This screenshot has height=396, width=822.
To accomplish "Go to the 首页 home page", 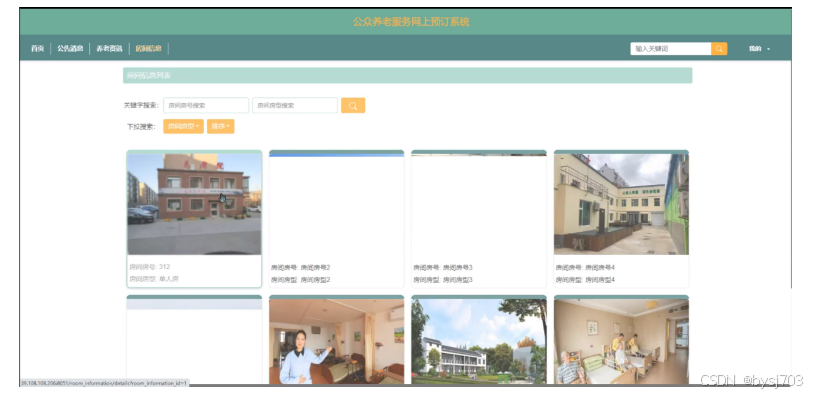I will pos(37,49).
